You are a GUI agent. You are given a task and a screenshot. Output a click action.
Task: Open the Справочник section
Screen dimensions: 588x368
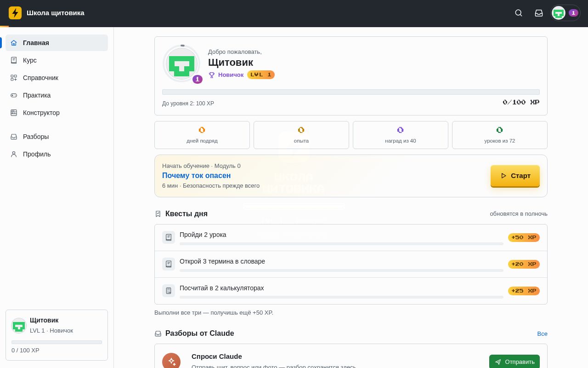pyautogui.click(x=57, y=78)
